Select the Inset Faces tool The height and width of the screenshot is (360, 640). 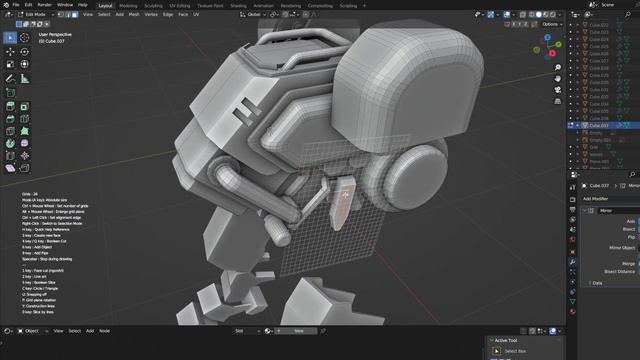coord(24,107)
